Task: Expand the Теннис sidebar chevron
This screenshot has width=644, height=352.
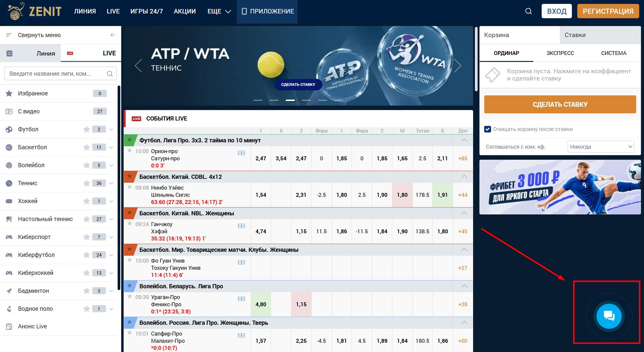Action: click(x=111, y=183)
